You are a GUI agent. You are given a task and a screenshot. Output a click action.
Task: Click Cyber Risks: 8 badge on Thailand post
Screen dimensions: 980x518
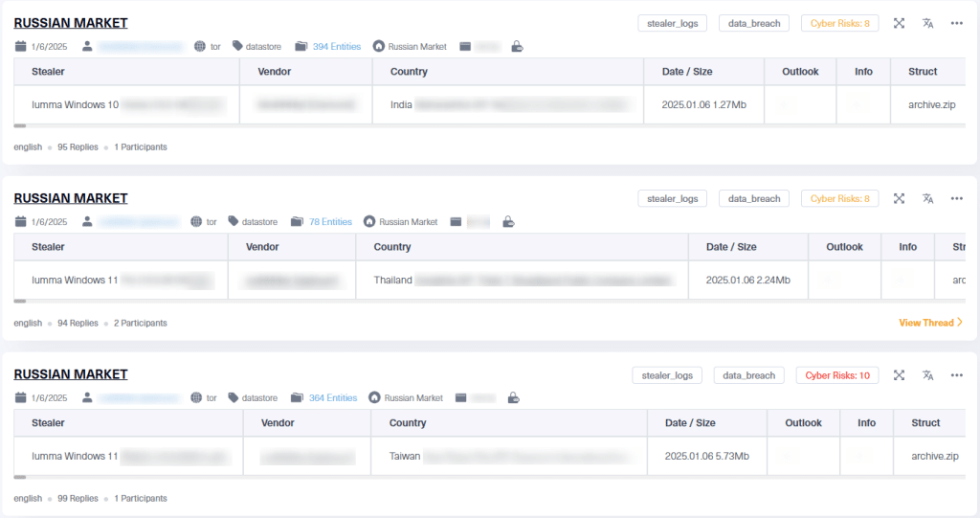point(839,198)
